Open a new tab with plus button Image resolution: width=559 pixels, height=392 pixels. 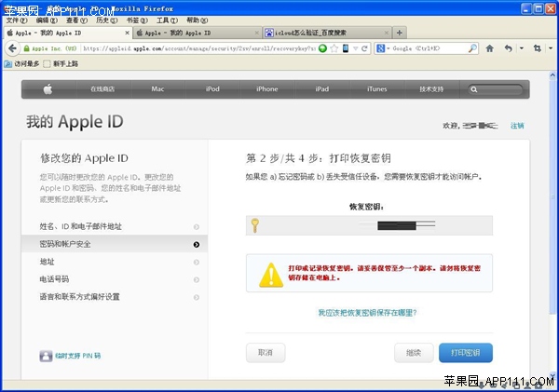coord(399,33)
